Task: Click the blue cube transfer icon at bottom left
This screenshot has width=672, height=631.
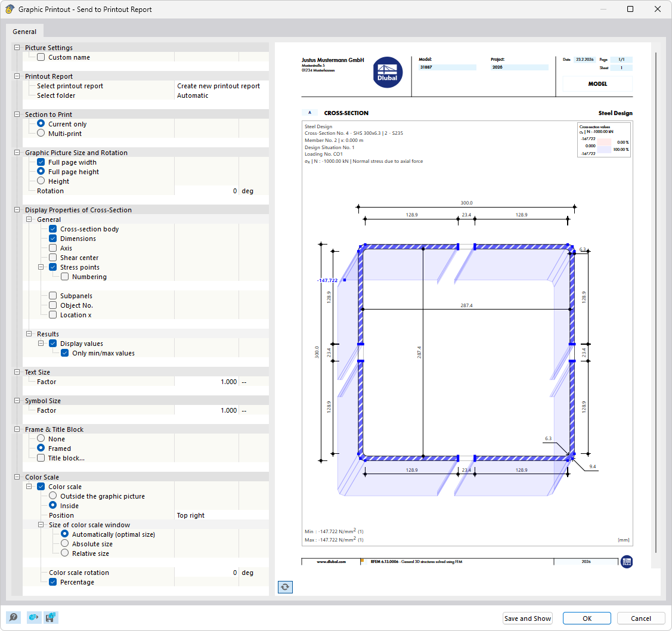Action: [33, 617]
